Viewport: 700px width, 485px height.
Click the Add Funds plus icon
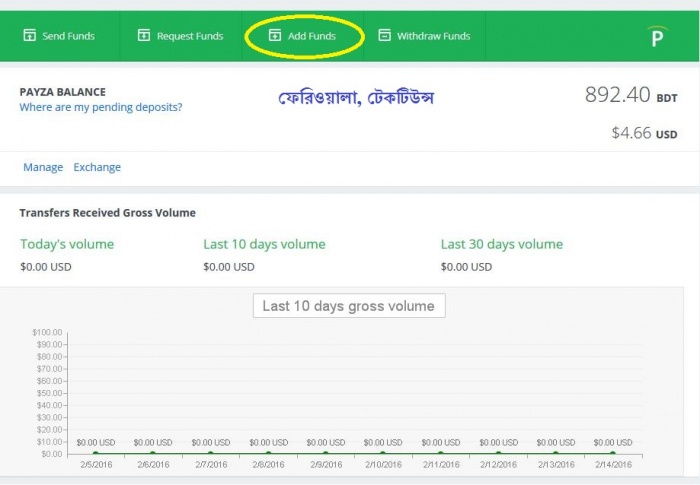click(275, 35)
